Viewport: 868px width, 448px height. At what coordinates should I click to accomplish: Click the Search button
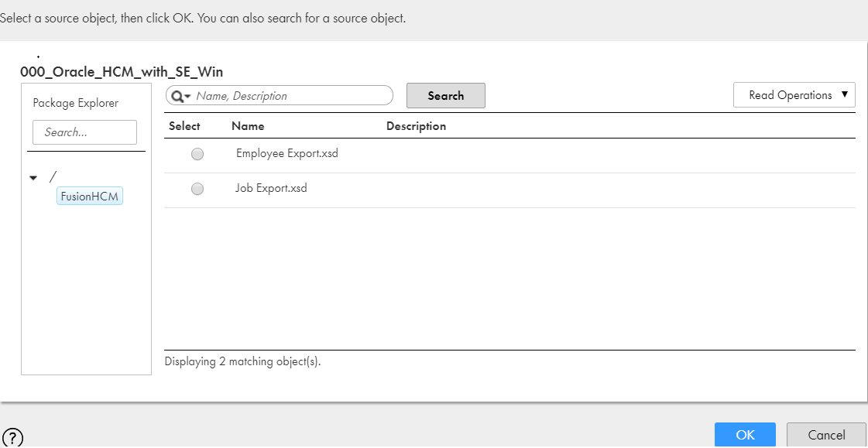pos(446,96)
